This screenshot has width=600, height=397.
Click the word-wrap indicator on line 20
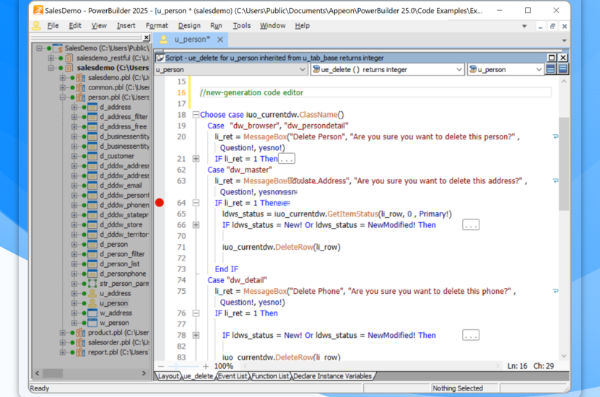(x=555, y=136)
